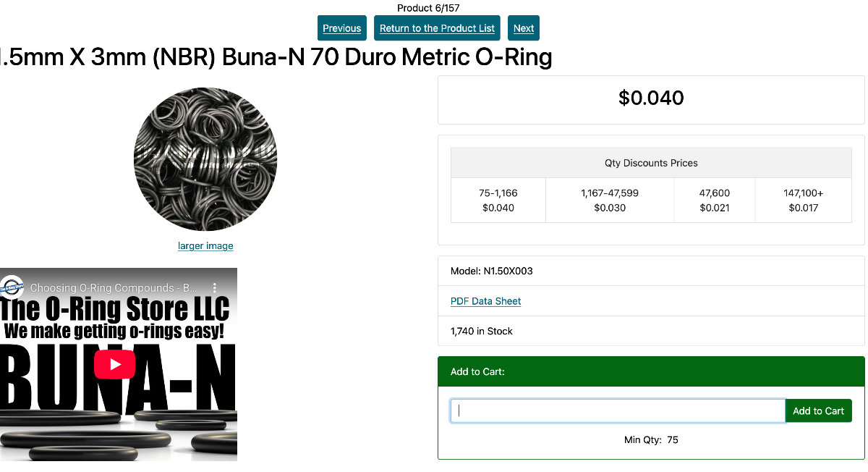Go to the Next product
868x472 pixels.
(524, 28)
